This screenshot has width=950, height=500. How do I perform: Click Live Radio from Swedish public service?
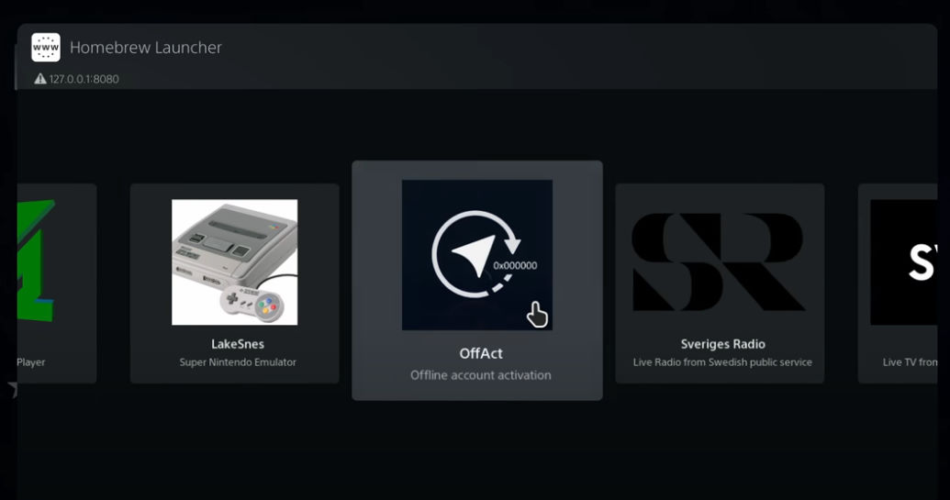tap(722, 362)
